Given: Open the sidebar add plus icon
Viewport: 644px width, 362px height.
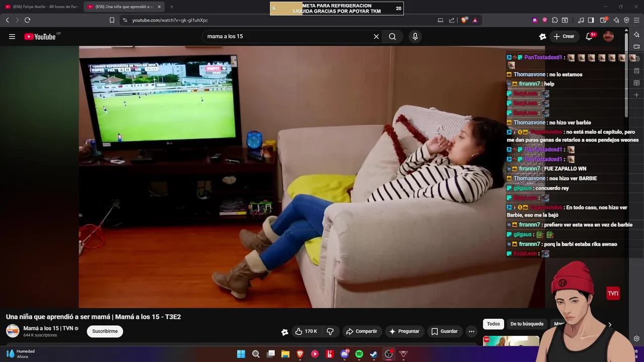Looking at the screenshot, I should coord(636,95).
